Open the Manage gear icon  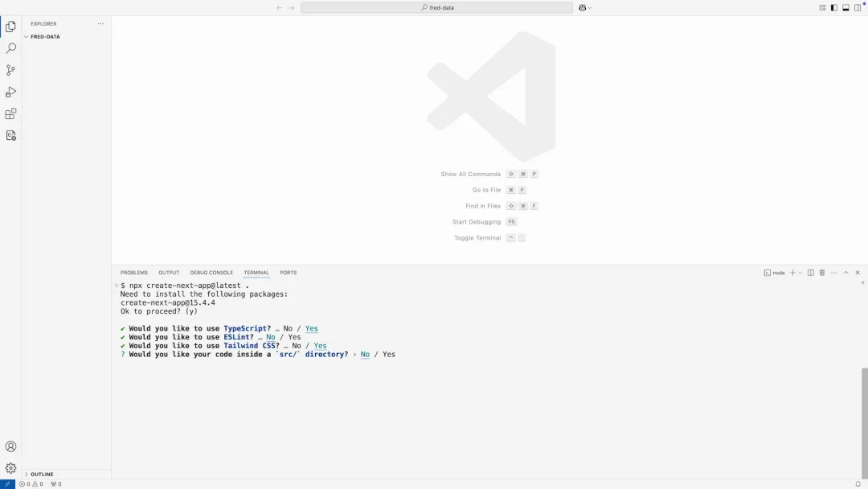pos(10,468)
